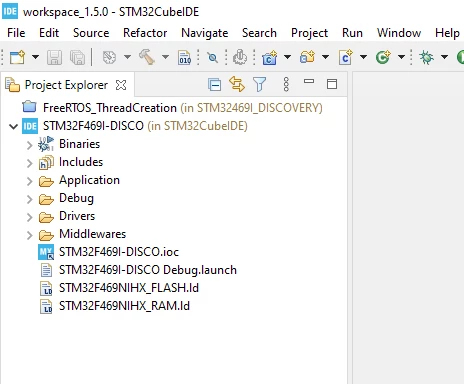Open the File menu

point(16,33)
